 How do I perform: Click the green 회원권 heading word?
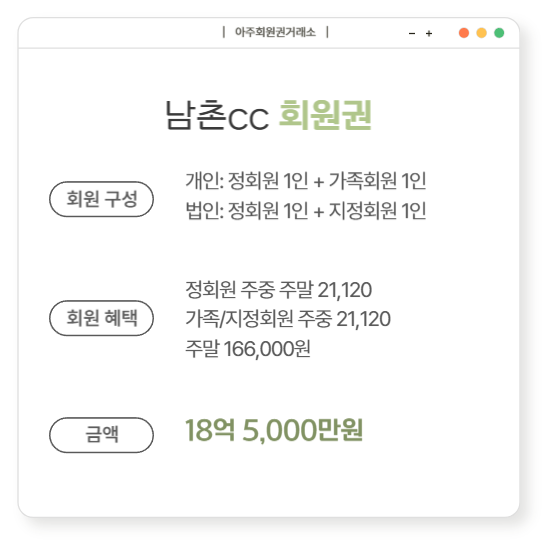pos(325,115)
